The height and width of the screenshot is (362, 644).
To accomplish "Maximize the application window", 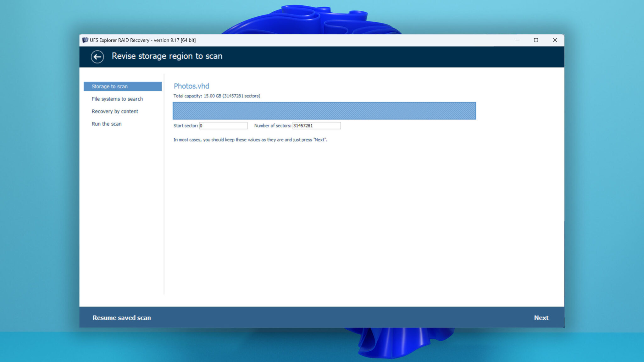I will [536, 40].
